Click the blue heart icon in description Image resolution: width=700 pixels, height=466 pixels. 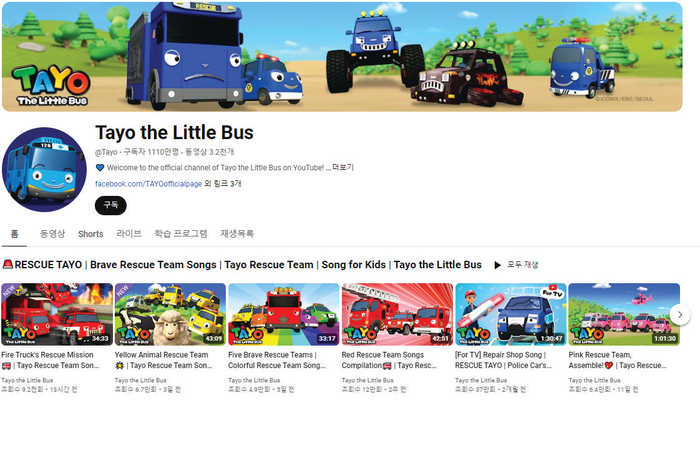[x=100, y=168]
